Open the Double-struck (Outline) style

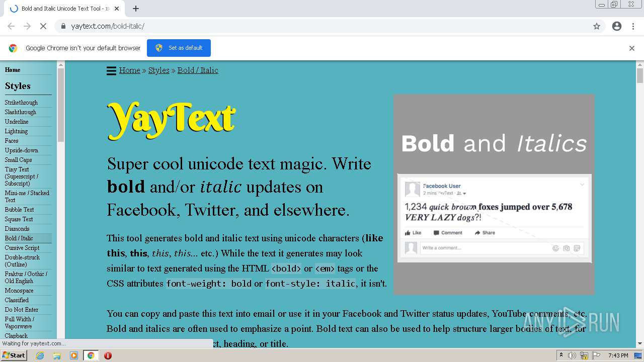[22, 261]
